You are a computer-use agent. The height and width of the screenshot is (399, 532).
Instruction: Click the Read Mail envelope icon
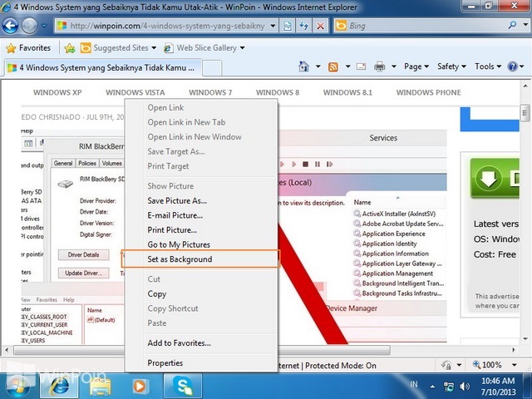pos(361,66)
